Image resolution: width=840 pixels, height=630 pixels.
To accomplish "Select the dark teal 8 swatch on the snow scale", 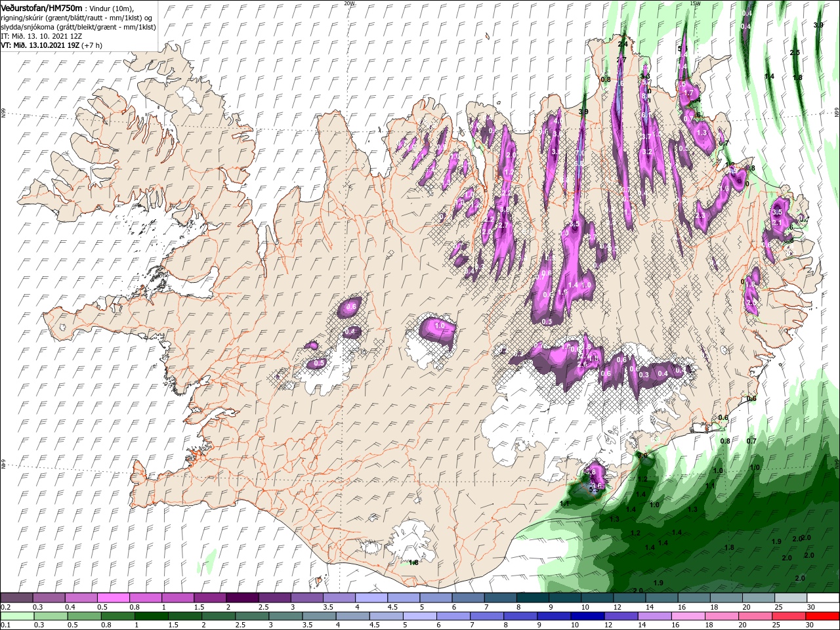I will (x=532, y=598).
